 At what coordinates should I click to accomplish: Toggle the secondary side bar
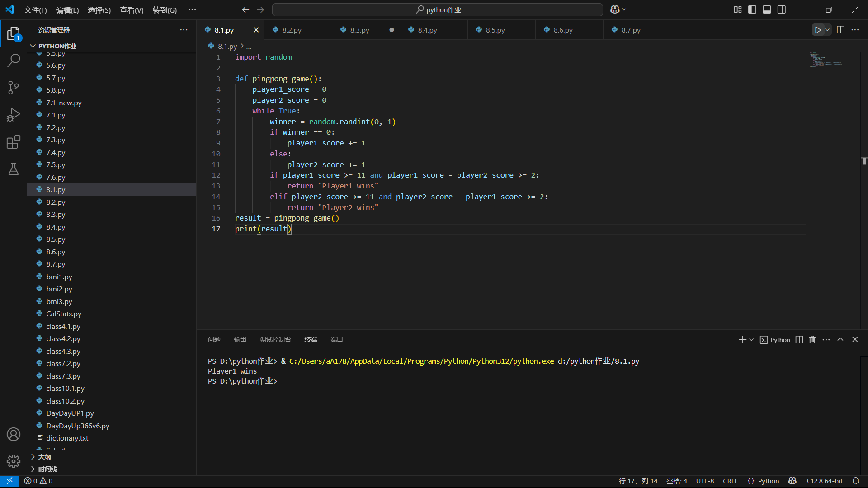[782, 9]
